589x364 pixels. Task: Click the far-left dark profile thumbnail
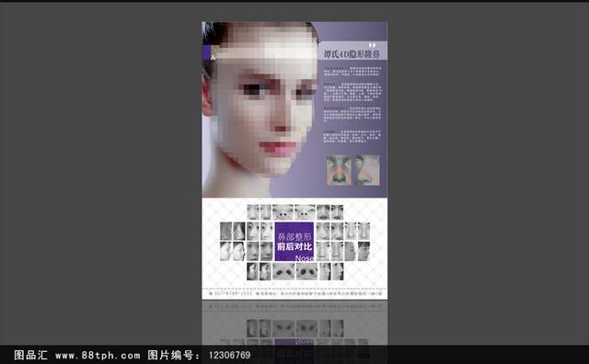[x=226, y=231]
